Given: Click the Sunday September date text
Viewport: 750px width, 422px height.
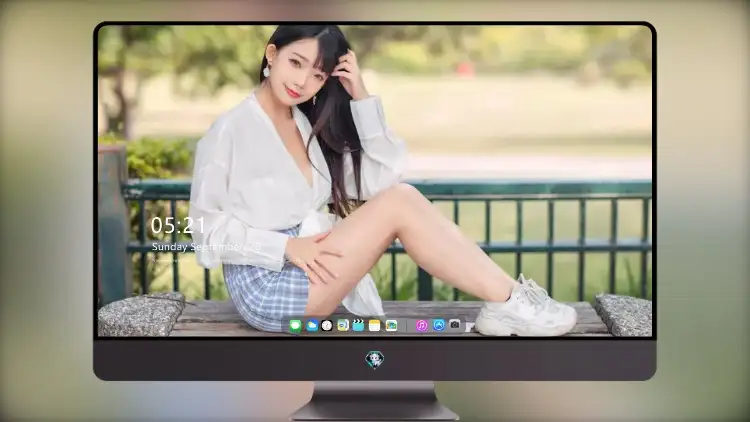Looking at the screenshot, I should 206,247.
